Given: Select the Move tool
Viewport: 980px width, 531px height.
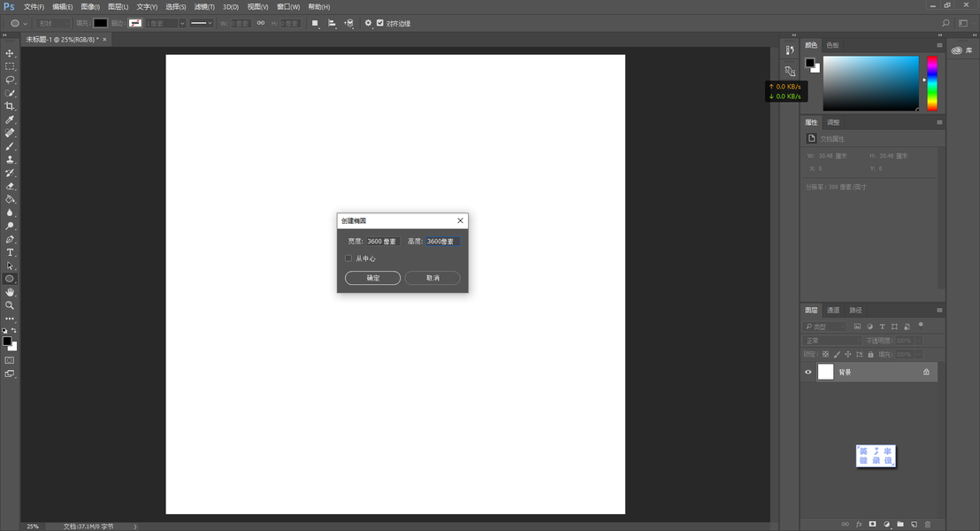Looking at the screenshot, I should click(10, 53).
